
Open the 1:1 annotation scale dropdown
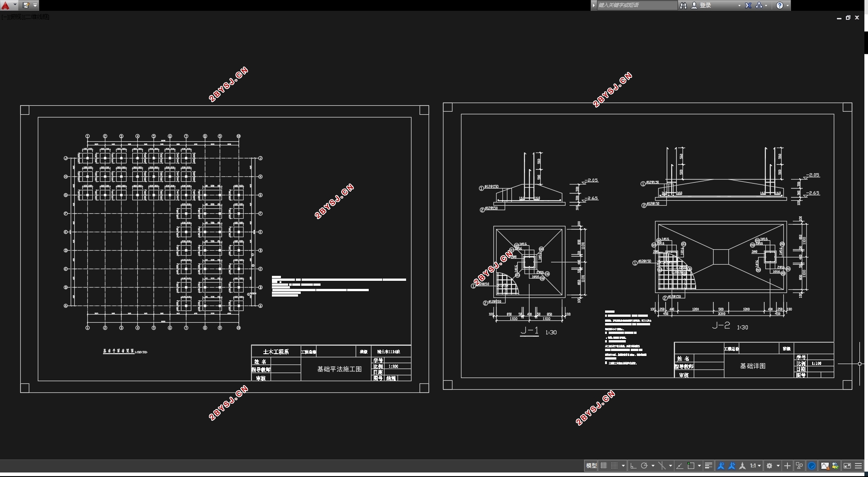[755, 466]
